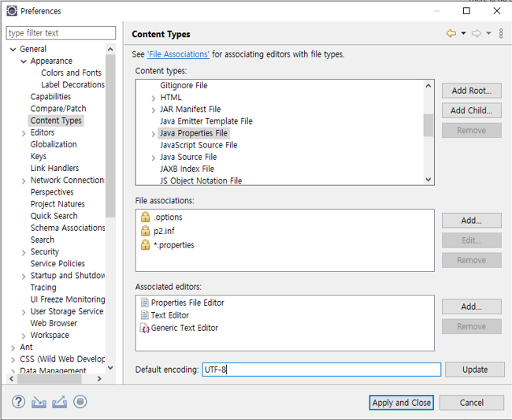Collapse the Appearance tree node
This screenshot has height=420, width=512.
coord(24,61)
